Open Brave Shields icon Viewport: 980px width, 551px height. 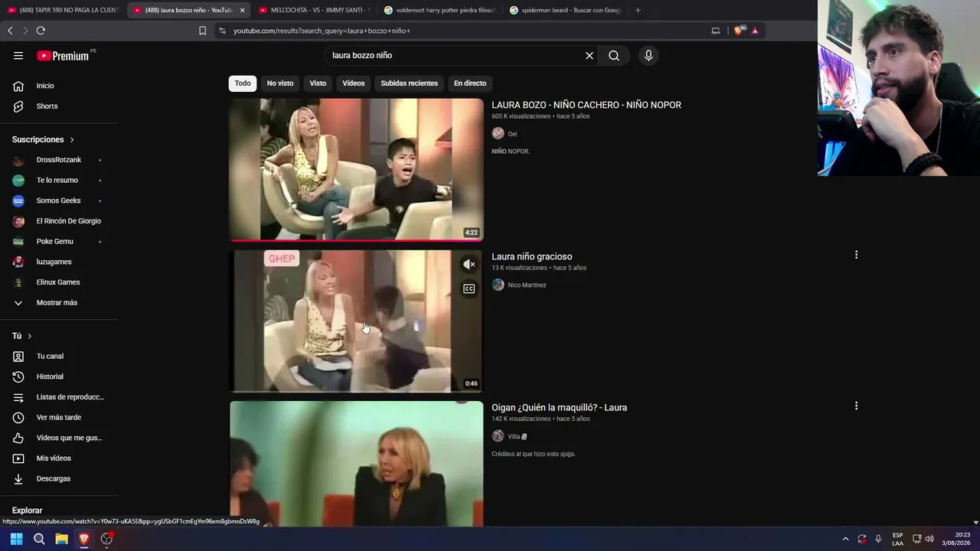[x=738, y=31]
